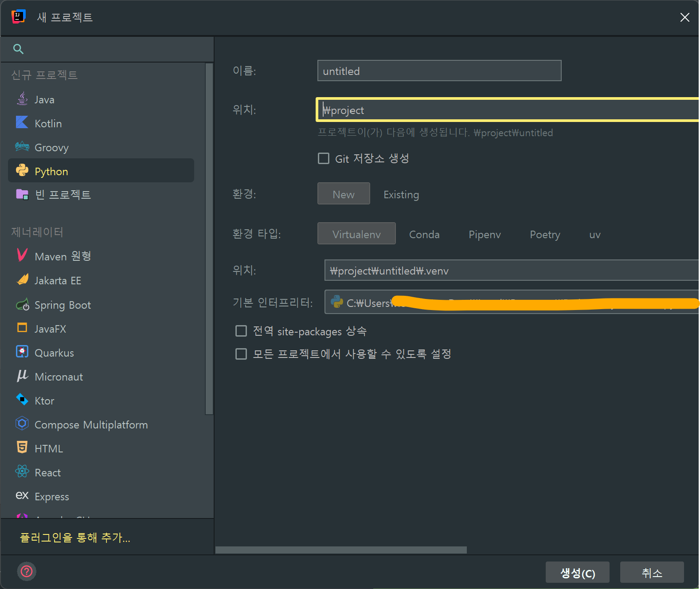
Task: Click the Compose Multiplatform hexagon icon
Action: pyautogui.click(x=22, y=424)
